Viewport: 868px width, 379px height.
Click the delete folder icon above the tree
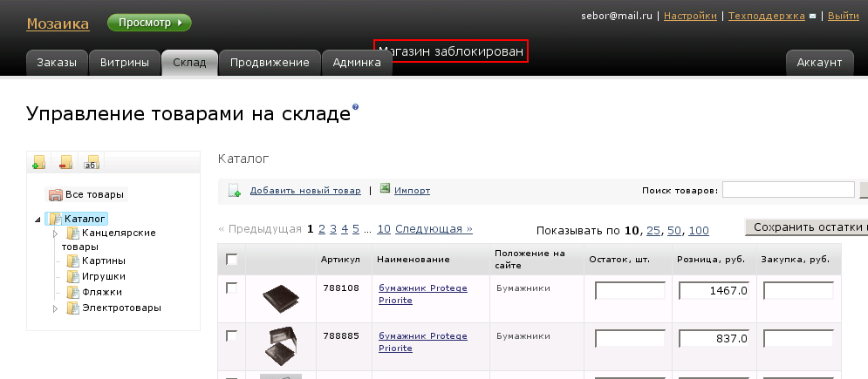pos(66,162)
